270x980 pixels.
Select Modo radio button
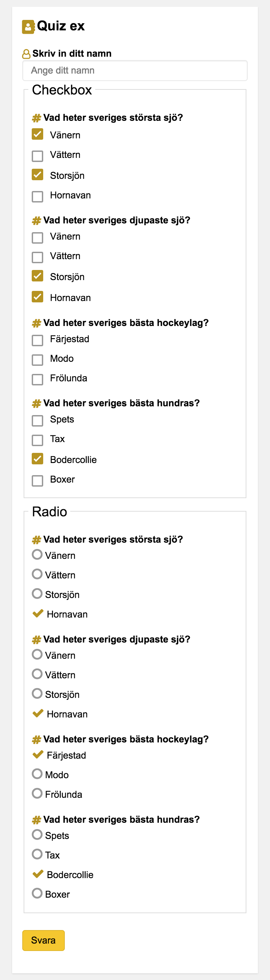pyautogui.click(x=37, y=773)
